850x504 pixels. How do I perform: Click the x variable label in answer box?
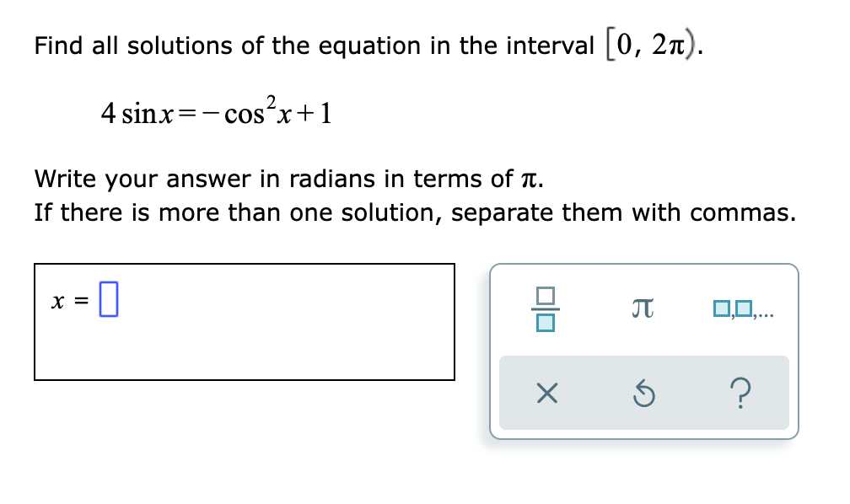click(57, 301)
